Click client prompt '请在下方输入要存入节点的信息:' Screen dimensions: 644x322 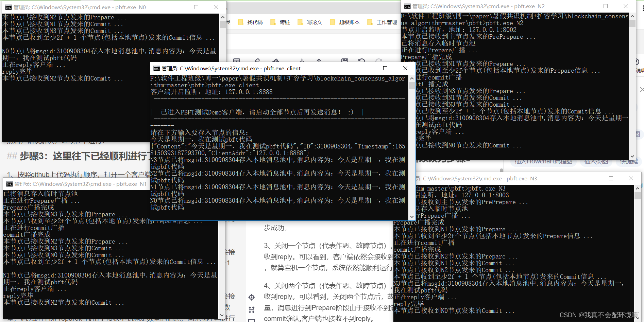(199, 133)
